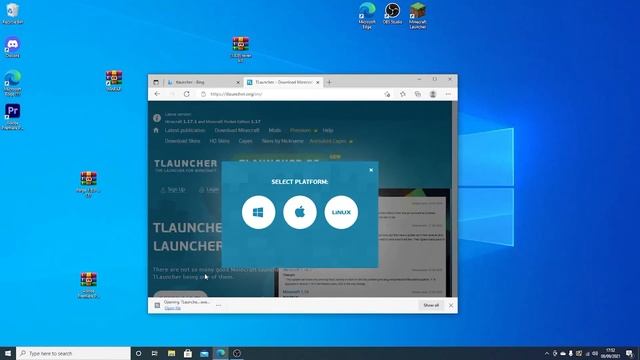The height and width of the screenshot is (360, 640).
Task: Add this page to favorites
Action: (387, 94)
